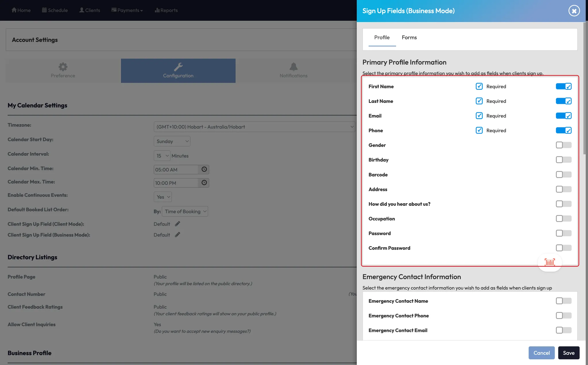
Task: Click clock icon next to Calendar Min. Time
Action: [x=204, y=169]
